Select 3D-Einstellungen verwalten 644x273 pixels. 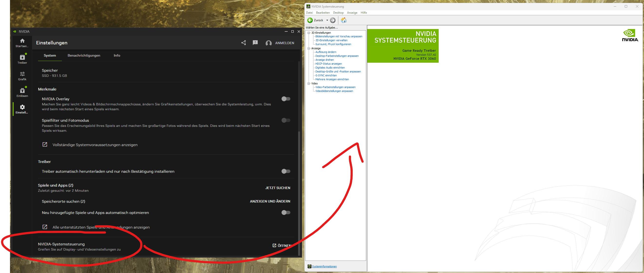coord(331,40)
